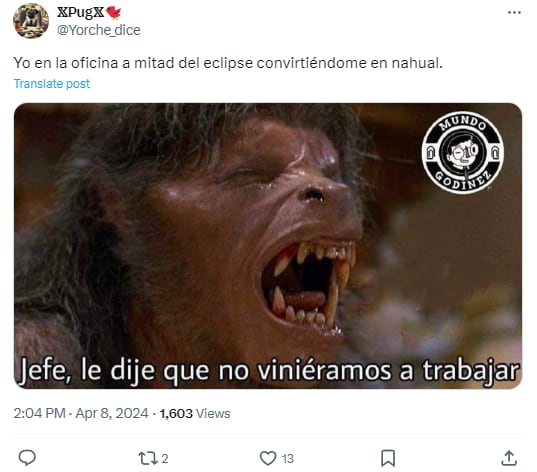Click the like count 13
This screenshot has width=537, height=472.
(x=288, y=459)
